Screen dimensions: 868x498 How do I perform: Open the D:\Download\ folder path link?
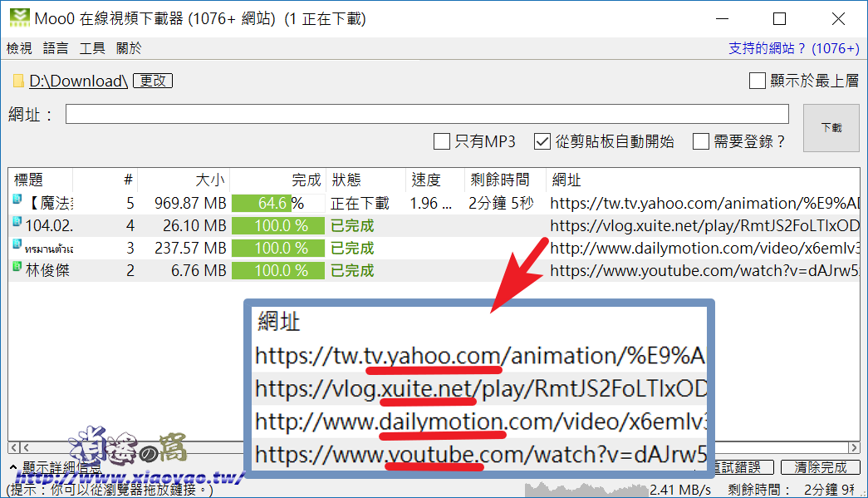click(79, 81)
